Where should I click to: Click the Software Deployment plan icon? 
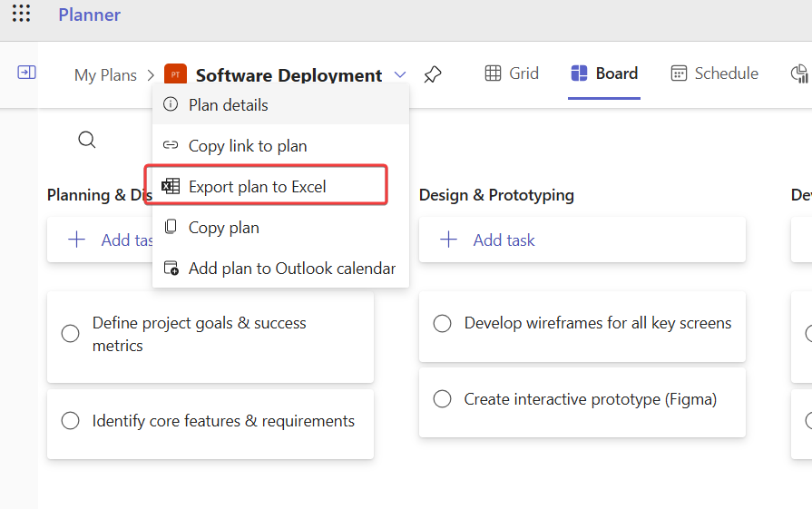click(x=175, y=74)
